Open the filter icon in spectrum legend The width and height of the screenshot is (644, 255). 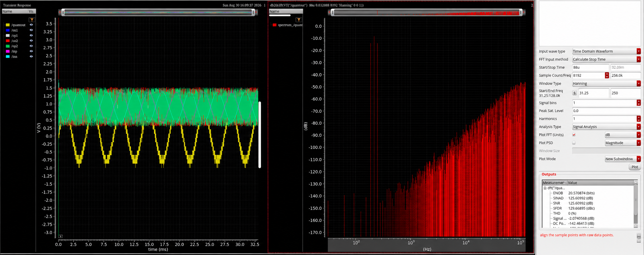[x=299, y=20]
